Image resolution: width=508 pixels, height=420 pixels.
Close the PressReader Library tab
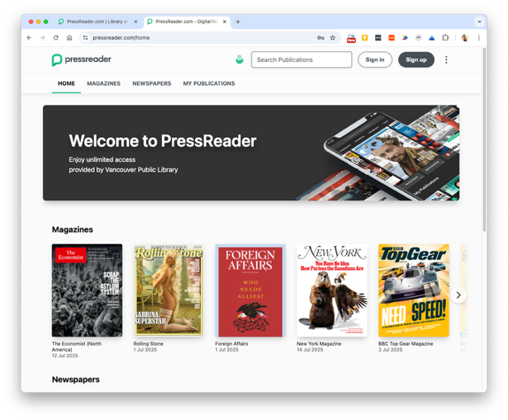point(135,21)
